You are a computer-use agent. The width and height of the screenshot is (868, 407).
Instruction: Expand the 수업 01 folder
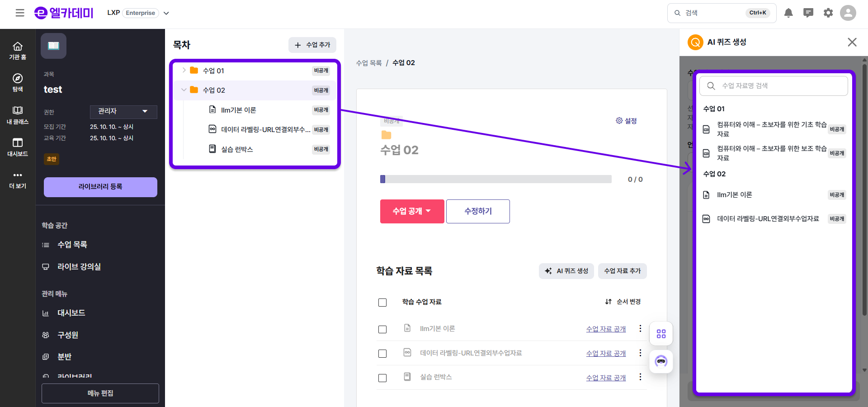(184, 71)
